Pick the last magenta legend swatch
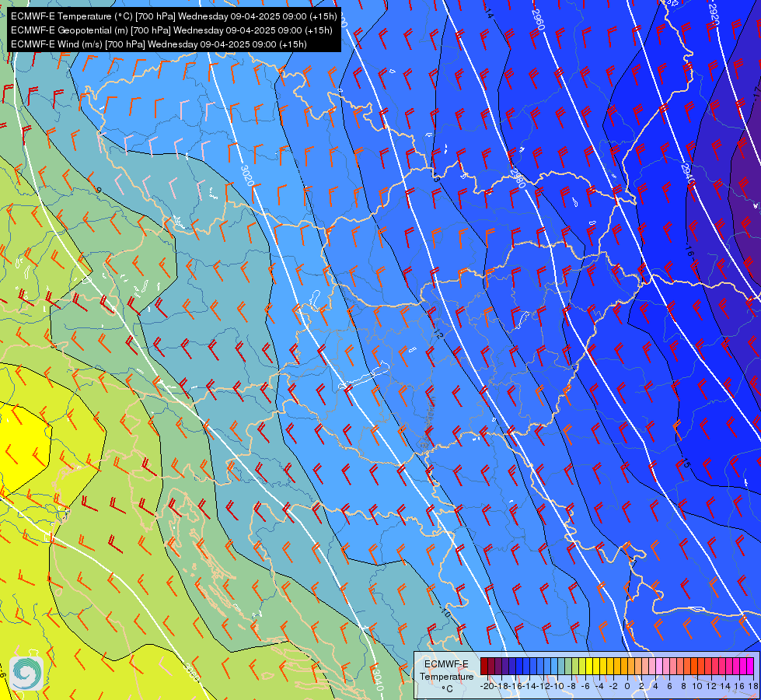Screen dimensions: 761x700 tap(750, 666)
